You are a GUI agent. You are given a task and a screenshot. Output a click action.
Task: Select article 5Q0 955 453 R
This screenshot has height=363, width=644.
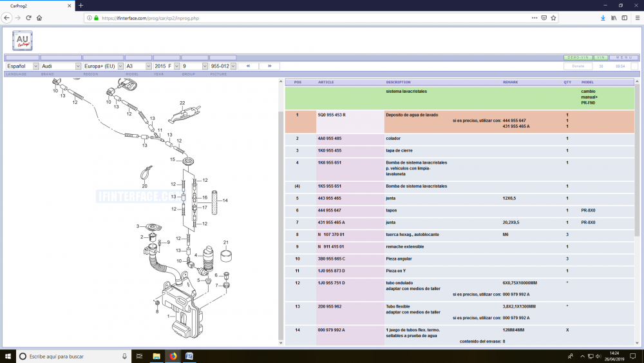click(x=332, y=115)
